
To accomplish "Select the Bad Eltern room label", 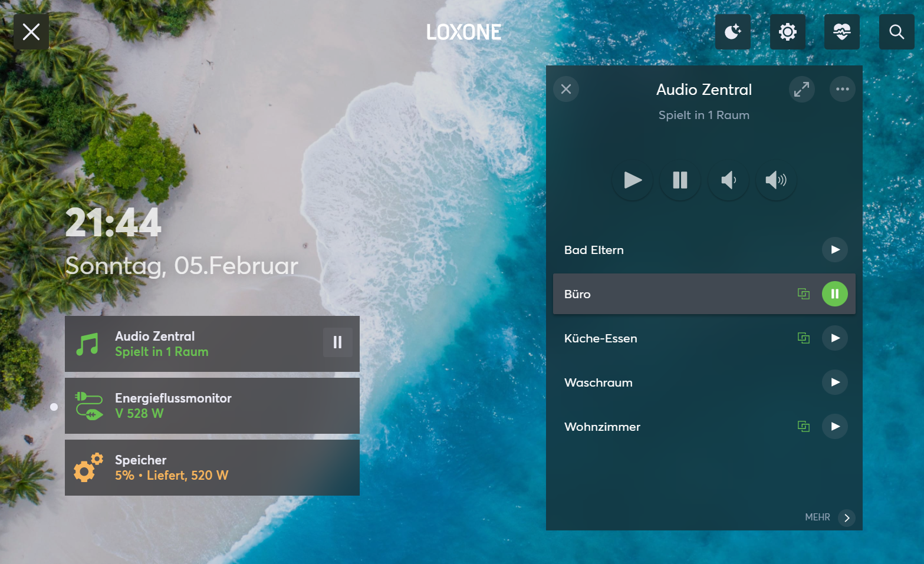I will (x=594, y=250).
